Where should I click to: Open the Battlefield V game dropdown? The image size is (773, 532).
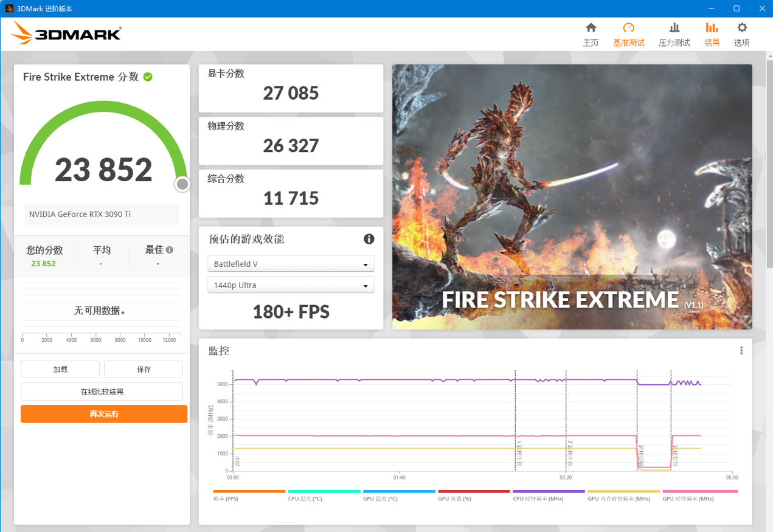(x=291, y=264)
